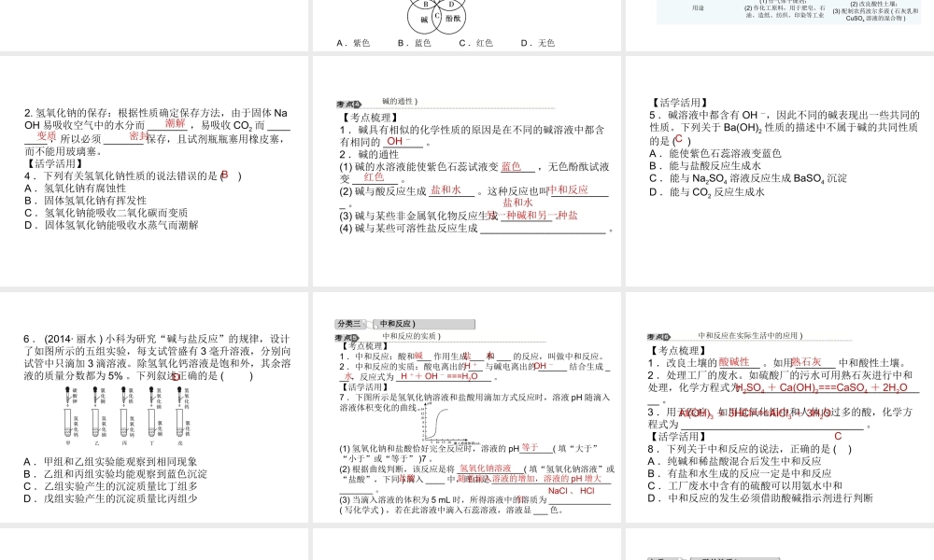This screenshot has width=934, height=560.
Task: Click option B．蓝色 under the Venn diagram
Action: point(415,43)
